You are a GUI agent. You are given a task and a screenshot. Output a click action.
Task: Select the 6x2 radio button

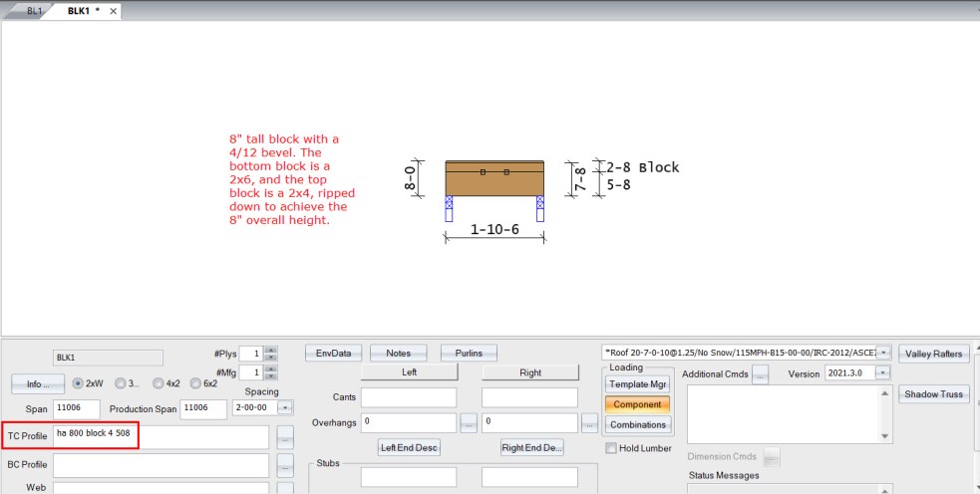point(197,383)
